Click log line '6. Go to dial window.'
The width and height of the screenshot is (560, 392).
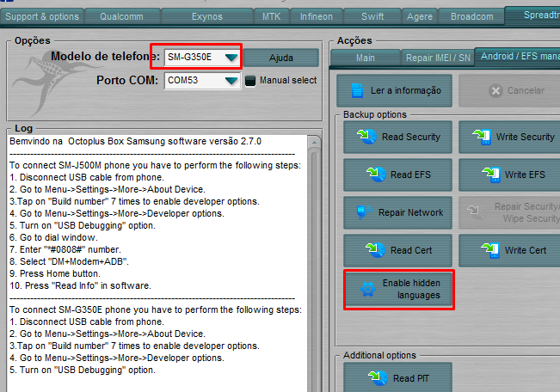(x=53, y=237)
